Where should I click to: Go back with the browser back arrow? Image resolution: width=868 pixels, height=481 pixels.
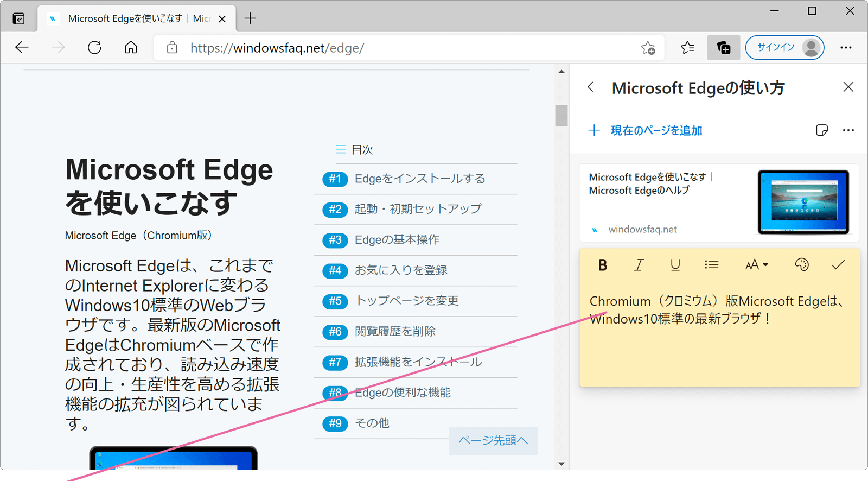(x=22, y=48)
